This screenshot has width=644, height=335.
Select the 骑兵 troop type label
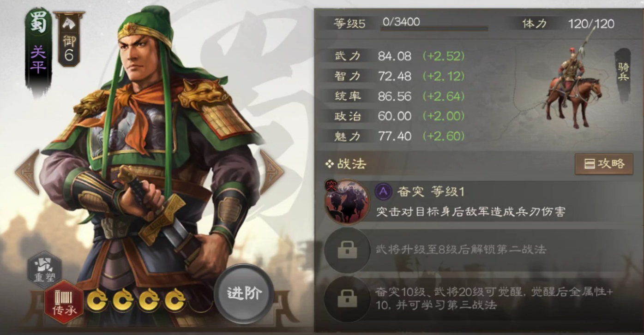pyautogui.click(x=623, y=73)
